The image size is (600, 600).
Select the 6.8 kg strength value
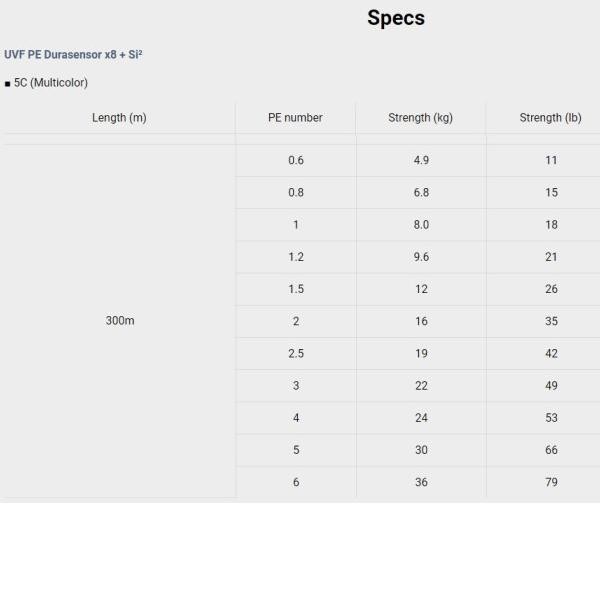421,192
